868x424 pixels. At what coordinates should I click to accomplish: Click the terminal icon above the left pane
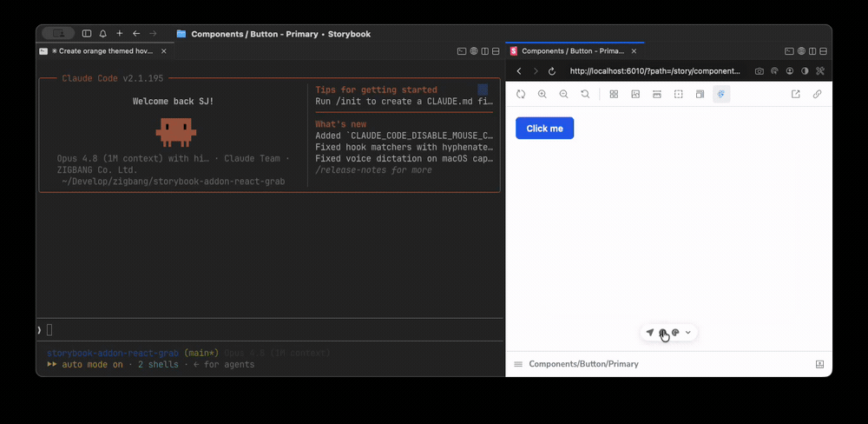click(462, 51)
